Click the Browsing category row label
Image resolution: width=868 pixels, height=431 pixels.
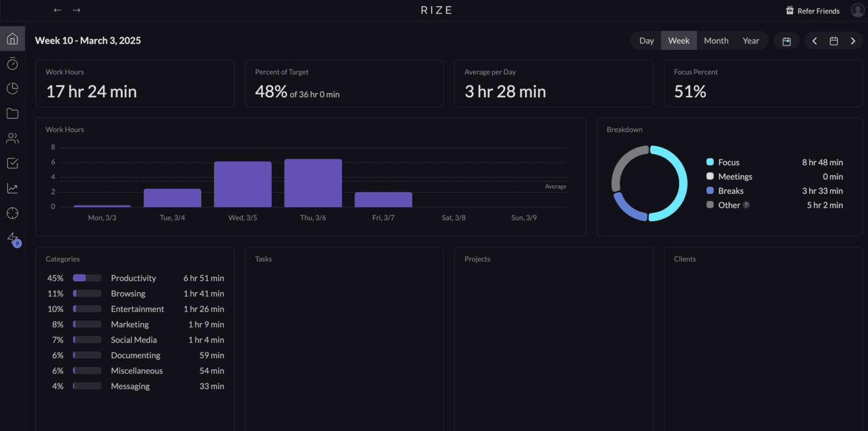(x=128, y=294)
